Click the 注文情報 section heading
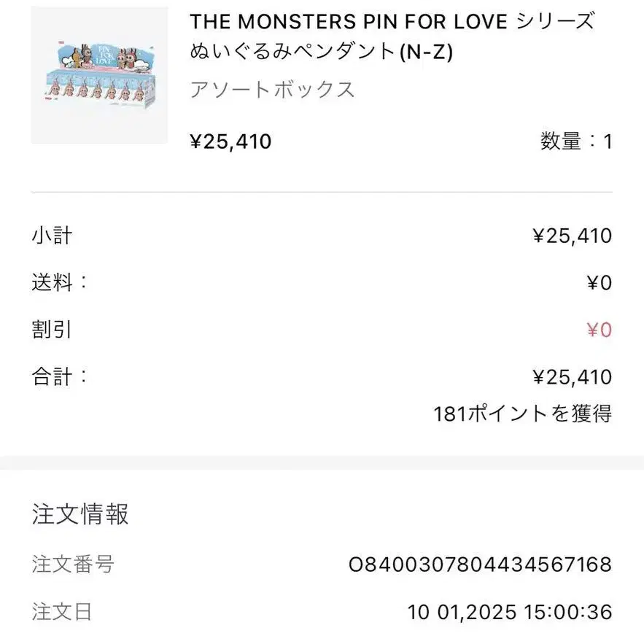This screenshot has height=644, width=644. pyautogui.click(x=80, y=514)
